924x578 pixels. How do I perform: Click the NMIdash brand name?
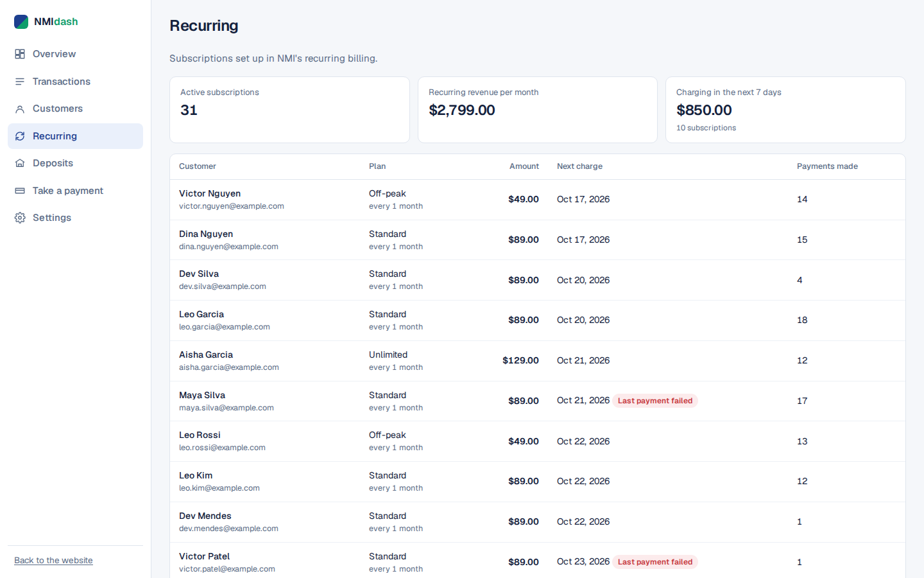(x=56, y=22)
